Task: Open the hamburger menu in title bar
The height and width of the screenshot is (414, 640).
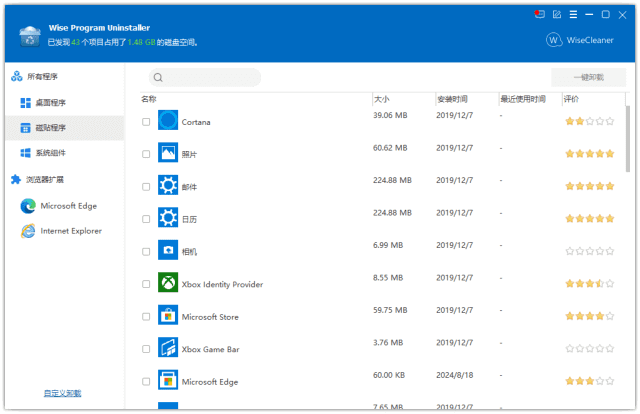Action: point(574,14)
